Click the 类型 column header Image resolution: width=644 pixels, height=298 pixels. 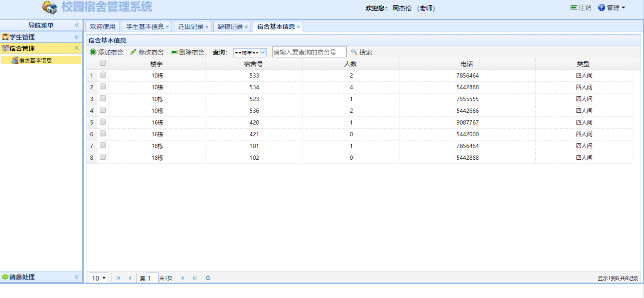pyautogui.click(x=583, y=64)
